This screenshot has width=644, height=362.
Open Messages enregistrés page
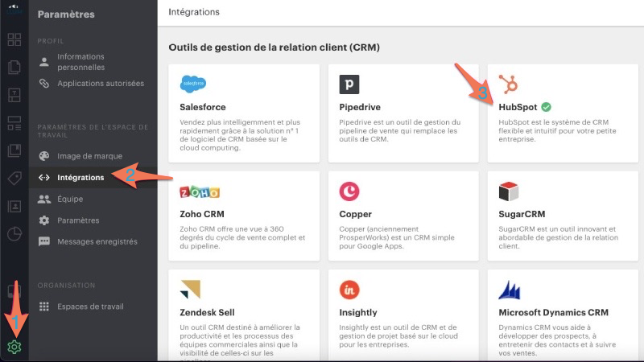(x=97, y=242)
